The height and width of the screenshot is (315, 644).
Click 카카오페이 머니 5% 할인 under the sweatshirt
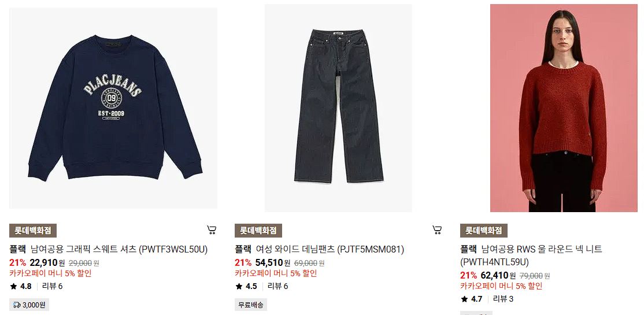[50, 273]
